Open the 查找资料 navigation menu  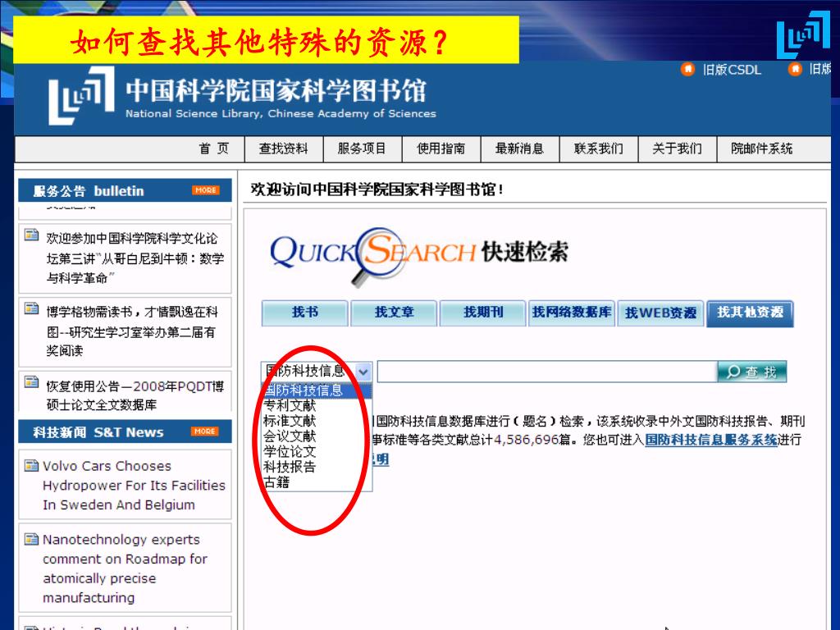[283, 148]
